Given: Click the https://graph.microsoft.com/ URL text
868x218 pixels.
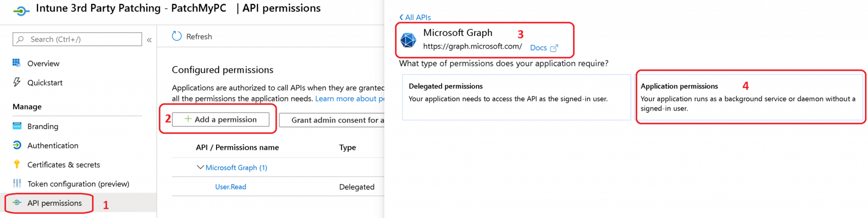Looking at the screenshot, I should [x=472, y=46].
